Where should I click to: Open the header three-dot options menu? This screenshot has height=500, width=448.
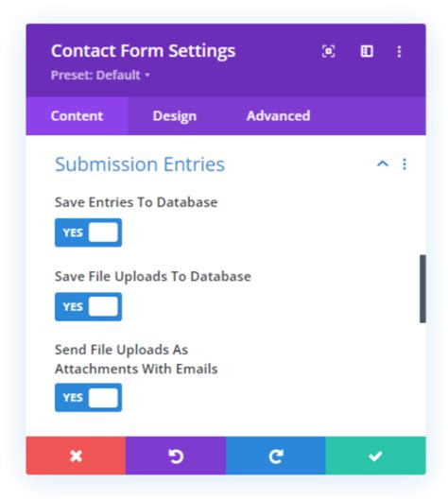click(x=399, y=51)
